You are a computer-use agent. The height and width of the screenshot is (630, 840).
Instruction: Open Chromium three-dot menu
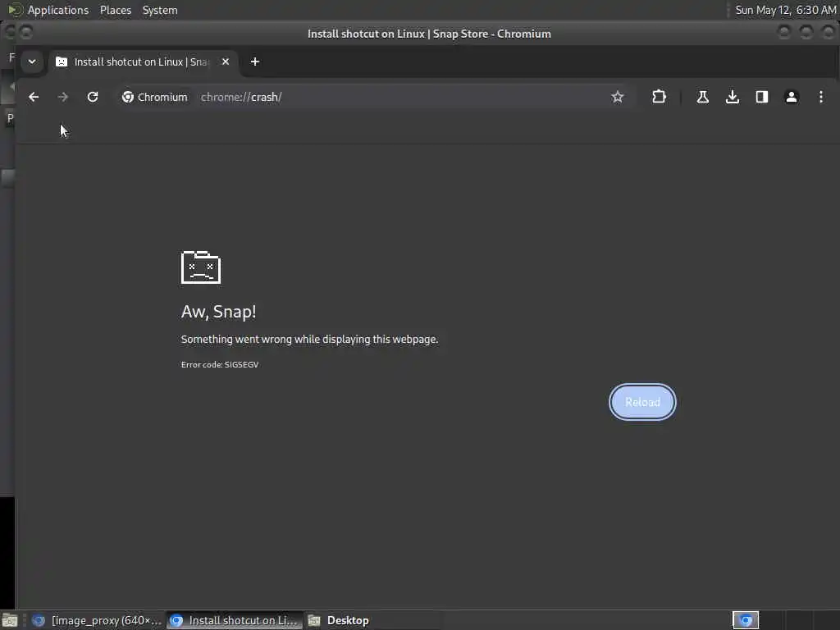coord(820,97)
